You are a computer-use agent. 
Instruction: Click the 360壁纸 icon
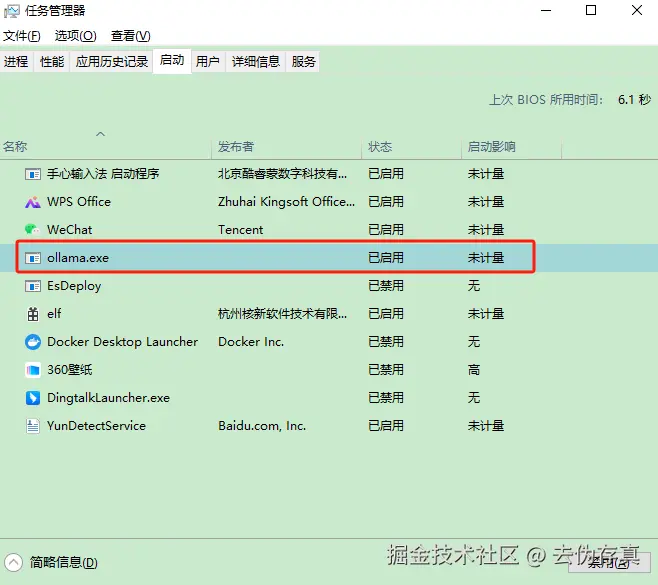pos(33,370)
